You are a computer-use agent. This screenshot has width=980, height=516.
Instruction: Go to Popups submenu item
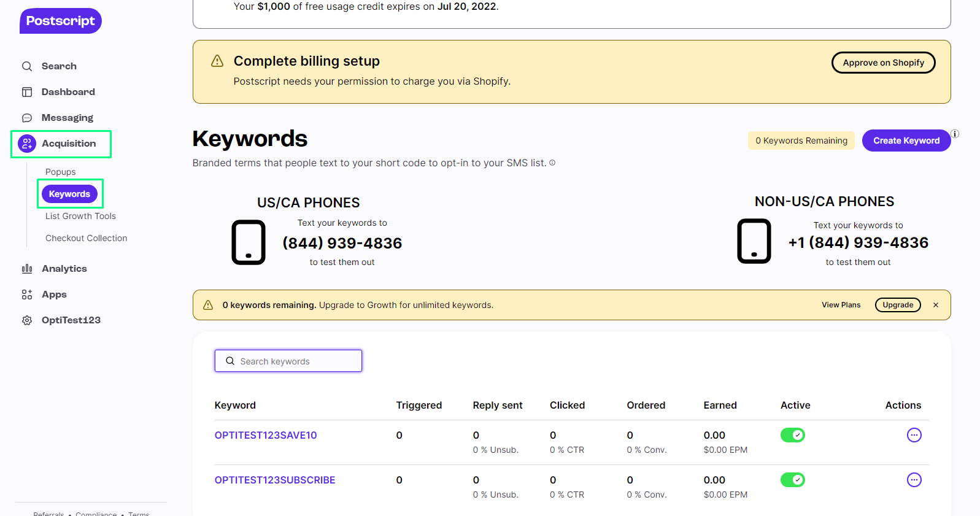coord(61,172)
